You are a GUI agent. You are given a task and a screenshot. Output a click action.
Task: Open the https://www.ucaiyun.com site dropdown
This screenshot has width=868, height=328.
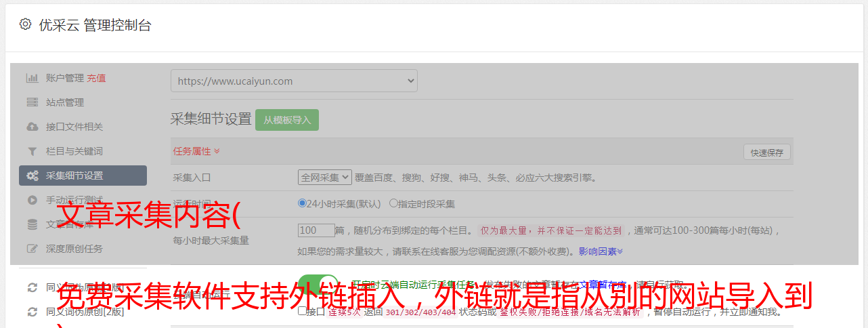click(294, 81)
